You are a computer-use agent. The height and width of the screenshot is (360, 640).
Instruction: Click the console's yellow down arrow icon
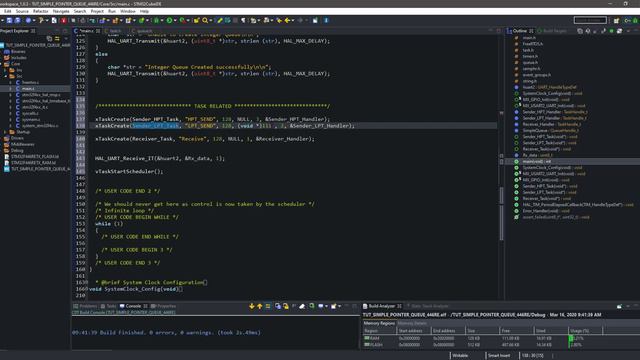[251, 306]
